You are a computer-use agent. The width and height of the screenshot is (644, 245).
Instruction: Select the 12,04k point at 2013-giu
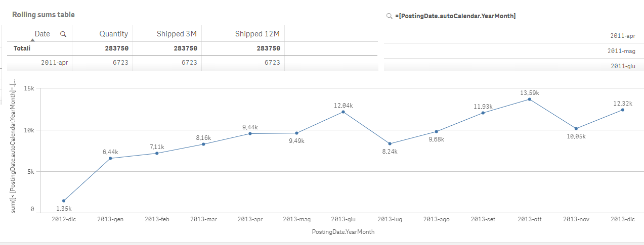click(343, 112)
